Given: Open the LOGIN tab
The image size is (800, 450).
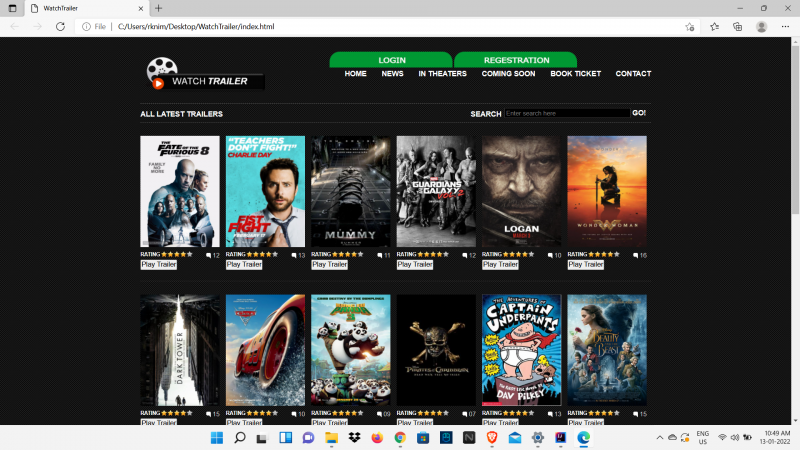Looking at the screenshot, I should point(391,60).
